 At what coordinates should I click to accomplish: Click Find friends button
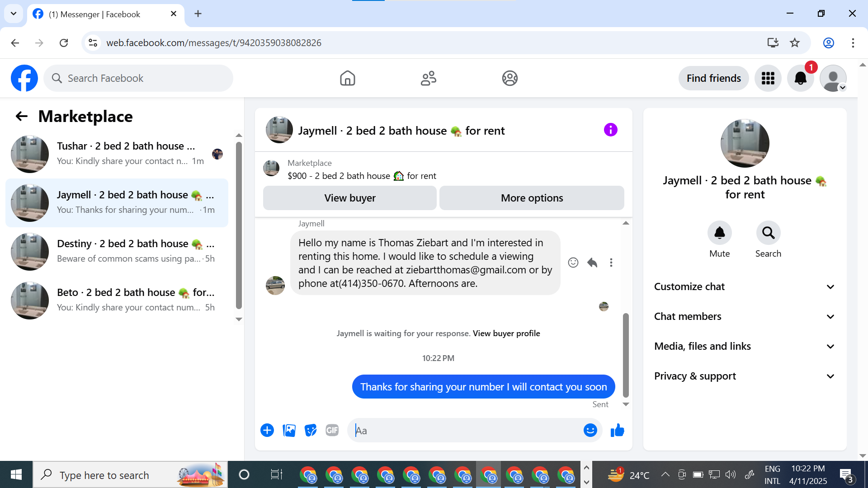coord(713,78)
